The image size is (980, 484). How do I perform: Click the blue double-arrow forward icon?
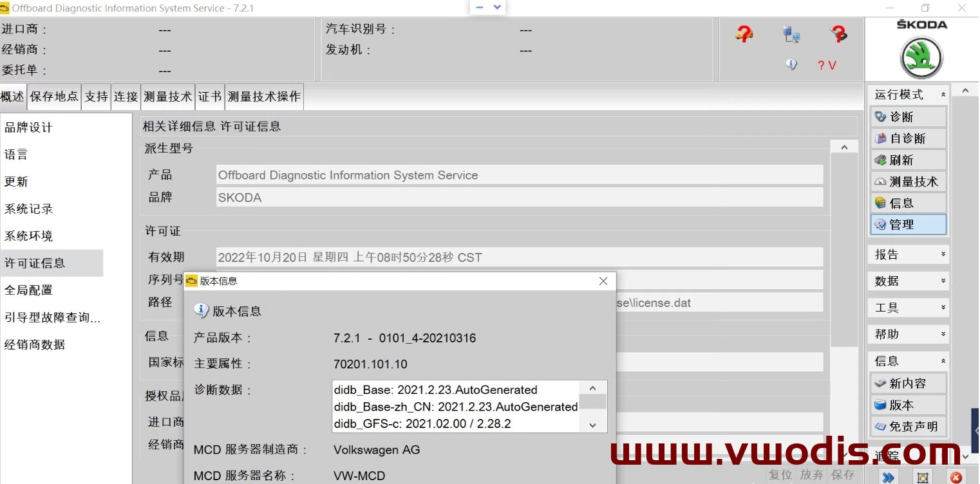coord(889,477)
